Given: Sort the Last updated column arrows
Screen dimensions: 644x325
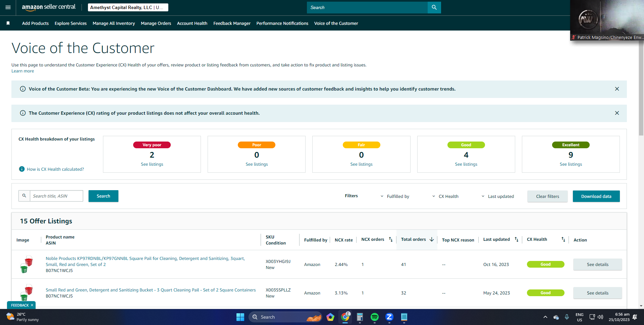Looking at the screenshot, I should 517,239.
